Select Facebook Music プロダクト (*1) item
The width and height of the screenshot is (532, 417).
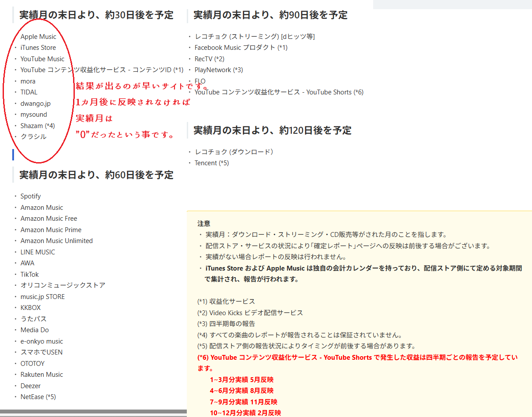(x=241, y=48)
